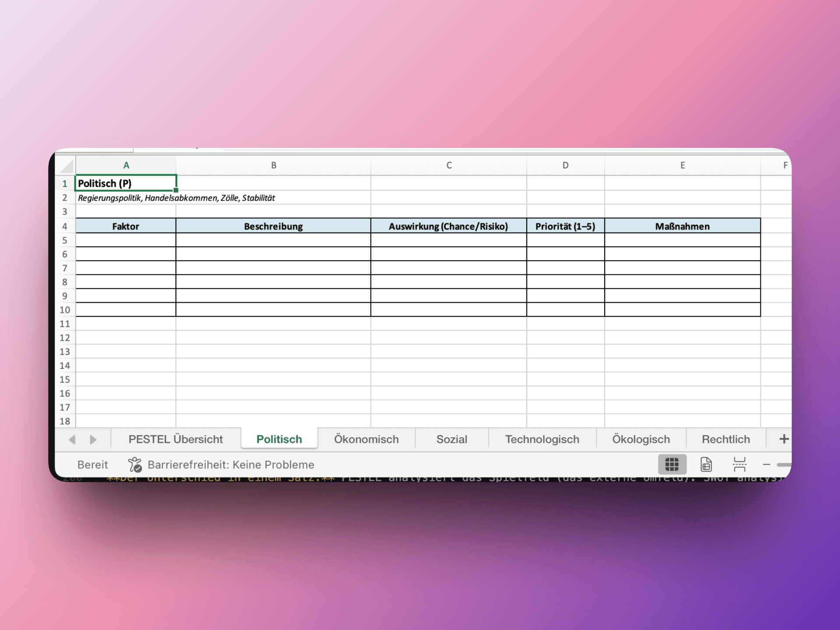
Task: Switch to the Ökonomisch sheet tab
Action: pyautogui.click(x=366, y=439)
